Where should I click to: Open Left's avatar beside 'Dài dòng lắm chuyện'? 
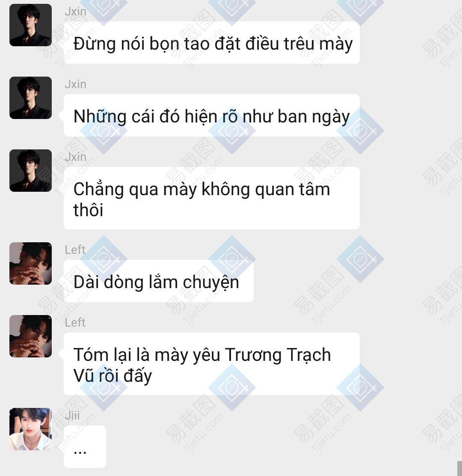[x=31, y=264]
